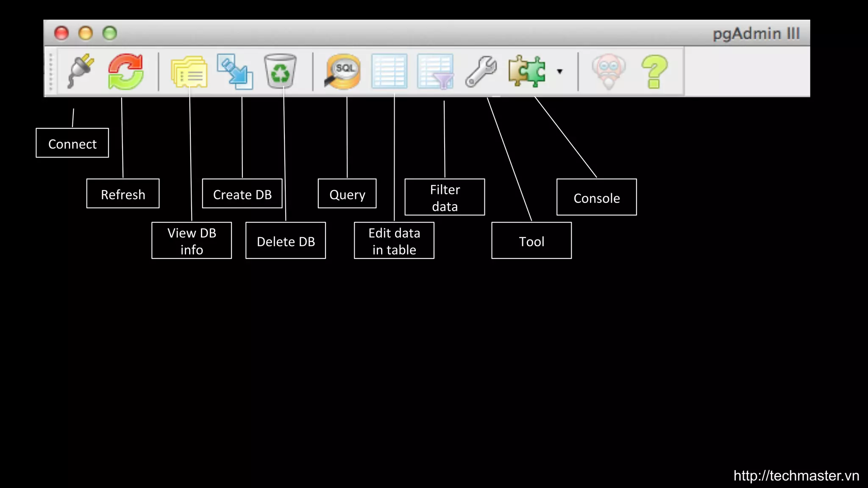Viewport: 868px width, 488px height.
Task: Open the Filter data funnel icon
Action: [x=435, y=71]
